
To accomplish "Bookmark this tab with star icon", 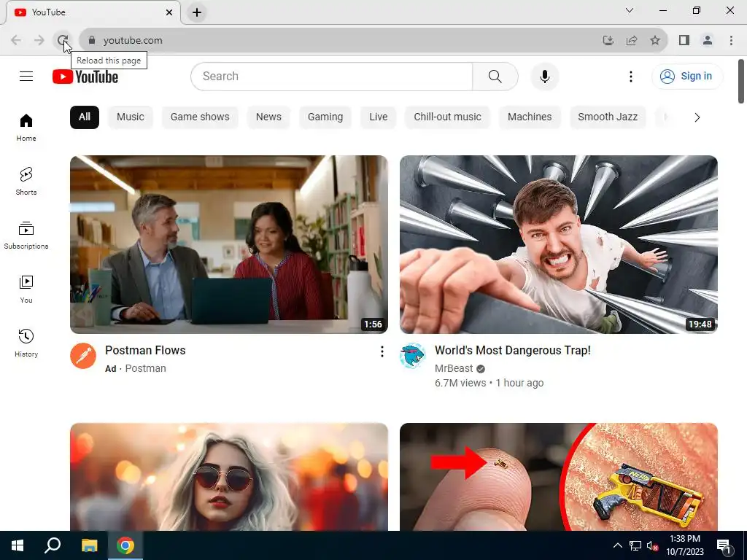I will 655,41.
